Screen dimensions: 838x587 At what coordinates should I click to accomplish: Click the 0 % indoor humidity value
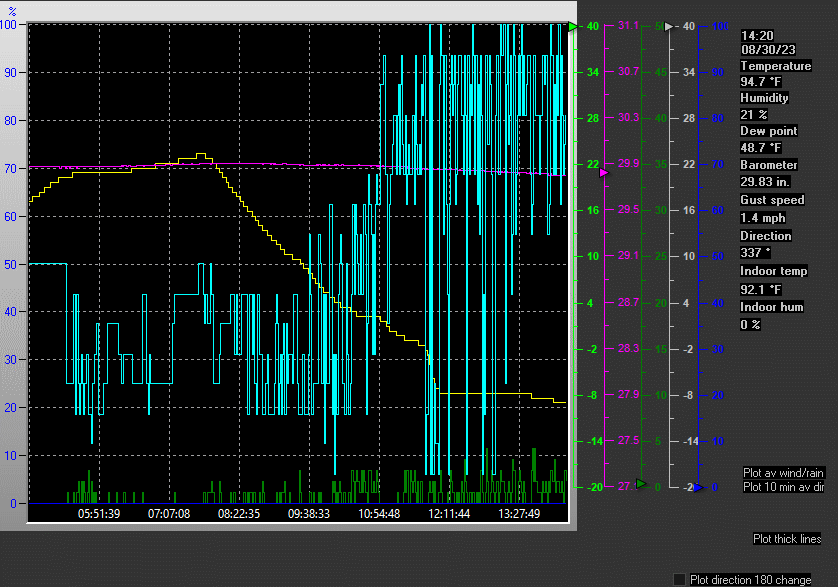click(x=750, y=325)
